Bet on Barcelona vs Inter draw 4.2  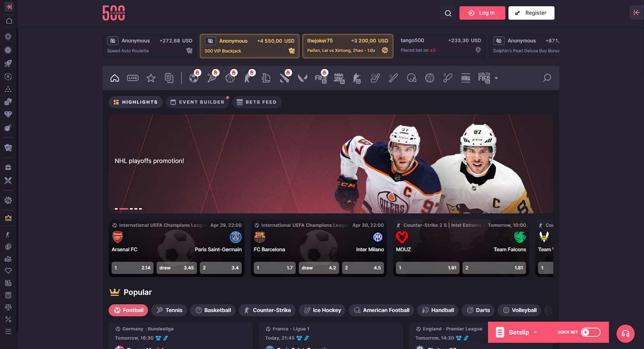pyautogui.click(x=318, y=268)
